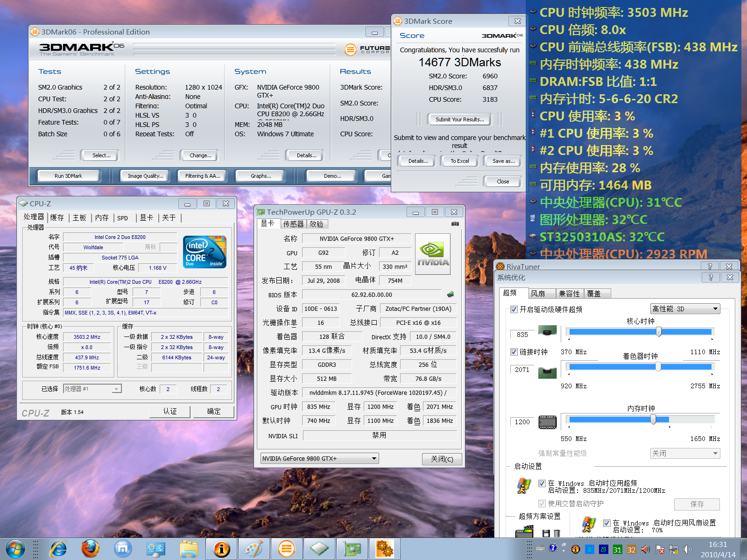Image resolution: width=747 pixels, height=560 pixels.
Task: Click the save profile floppy icon in RivaTuner
Action: [x=546, y=533]
